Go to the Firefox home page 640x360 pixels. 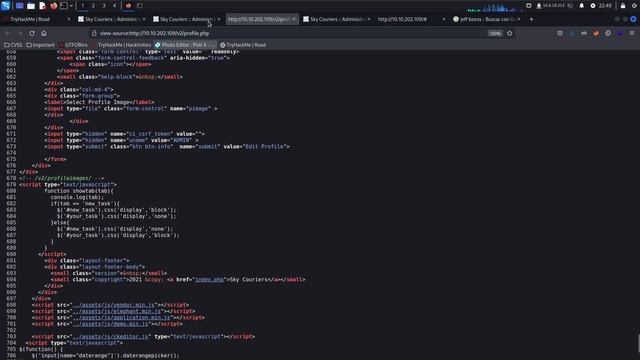pyautogui.click(x=44, y=33)
